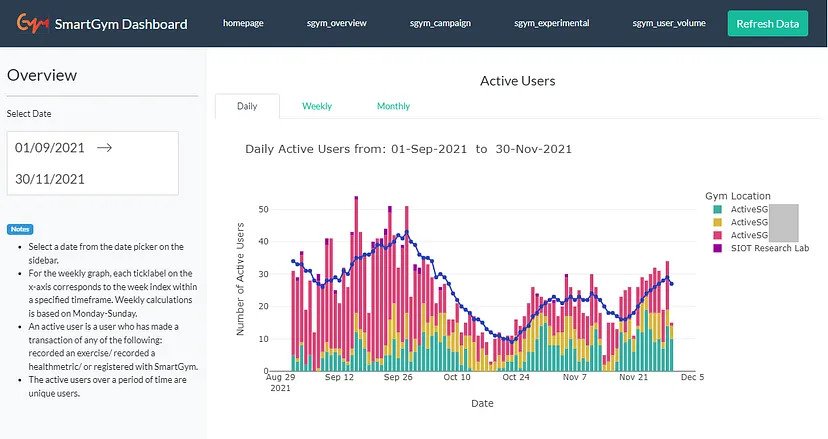Screen dimensions: 828x439
Task: Click the start date field 01/09/2021
Action: pyautogui.click(x=50, y=147)
